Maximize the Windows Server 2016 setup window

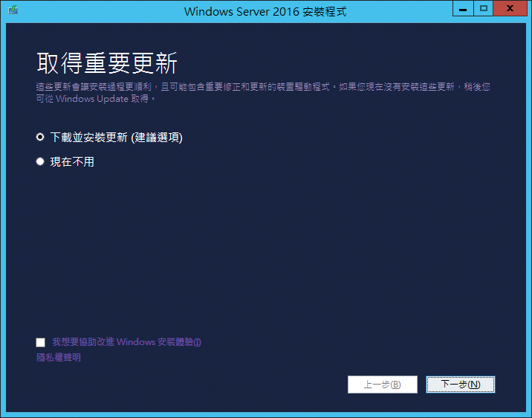[x=483, y=8]
